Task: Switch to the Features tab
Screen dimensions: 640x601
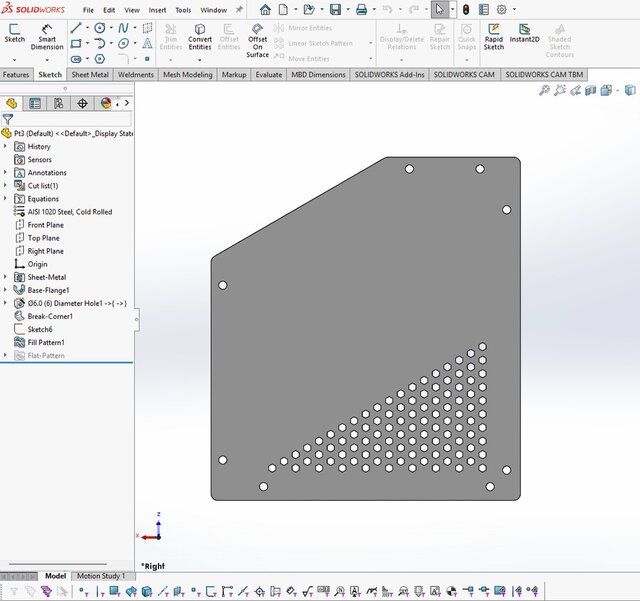Action: [16, 75]
